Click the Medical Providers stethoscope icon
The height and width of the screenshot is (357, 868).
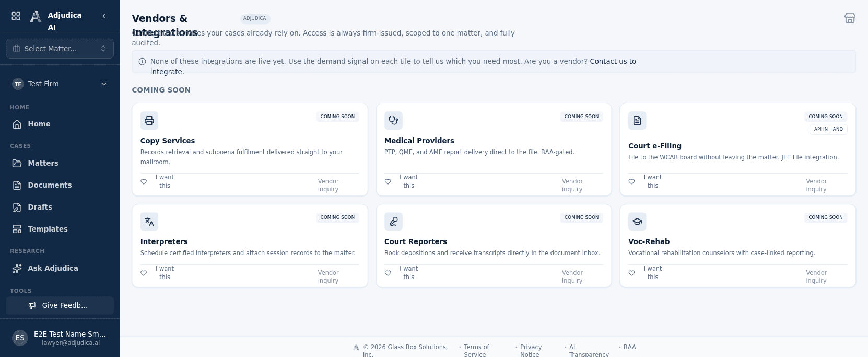tap(393, 120)
